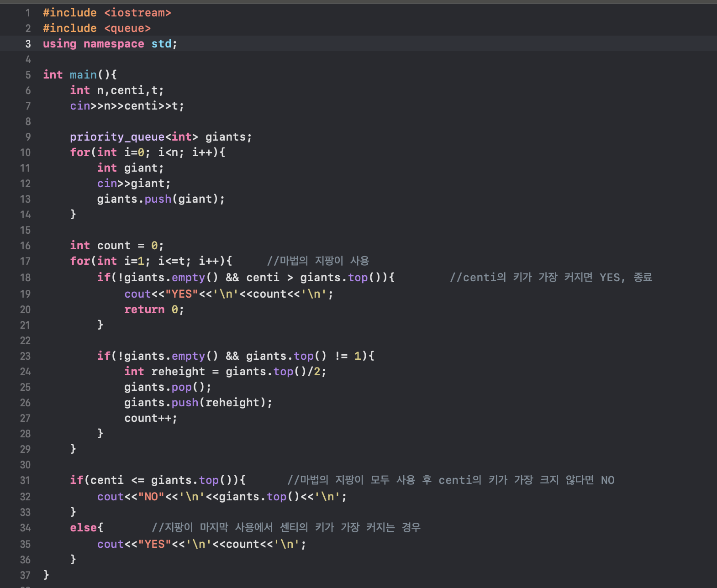Click the "YES" string on line 19
Image resolution: width=717 pixels, height=588 pixels.
[x=181, y=294]
